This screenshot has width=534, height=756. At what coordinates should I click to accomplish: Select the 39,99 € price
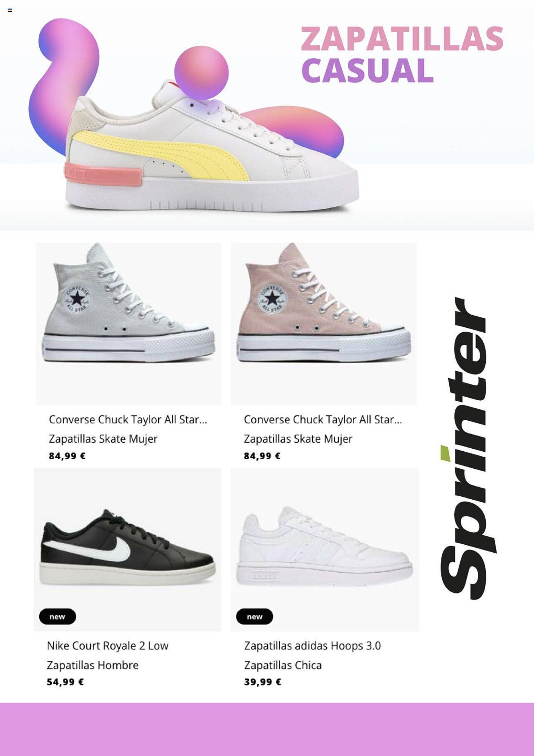[262, 682]
